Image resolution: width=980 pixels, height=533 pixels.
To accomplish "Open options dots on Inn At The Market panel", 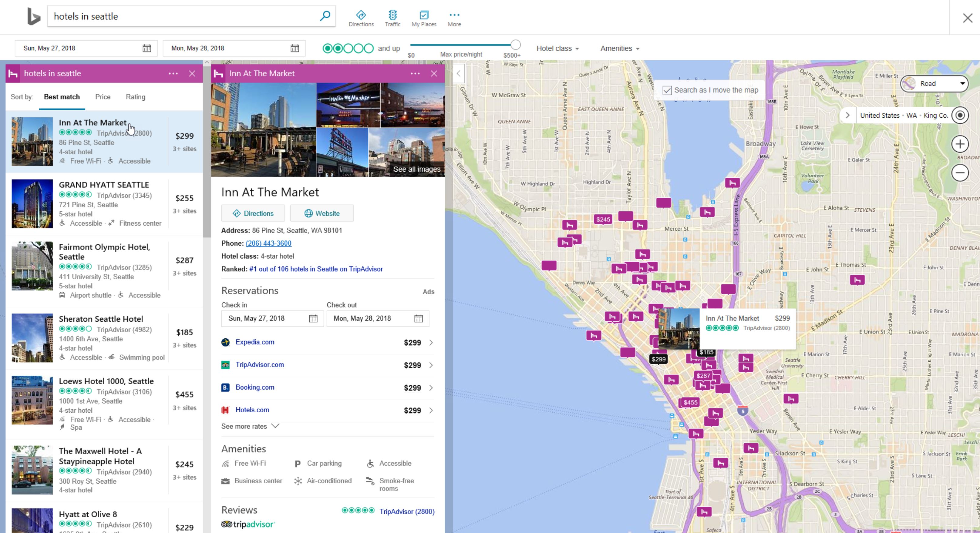I will pos(415,73).
